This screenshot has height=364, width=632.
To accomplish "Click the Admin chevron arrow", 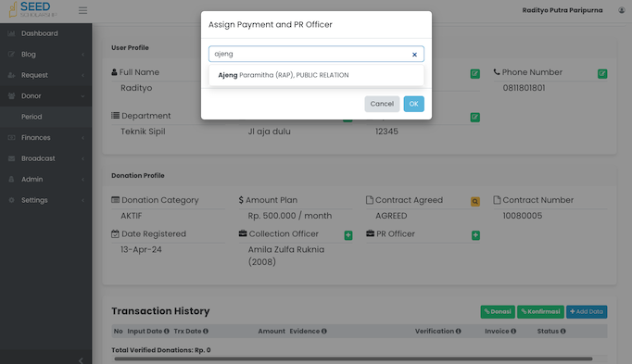I will pos(82,180).
